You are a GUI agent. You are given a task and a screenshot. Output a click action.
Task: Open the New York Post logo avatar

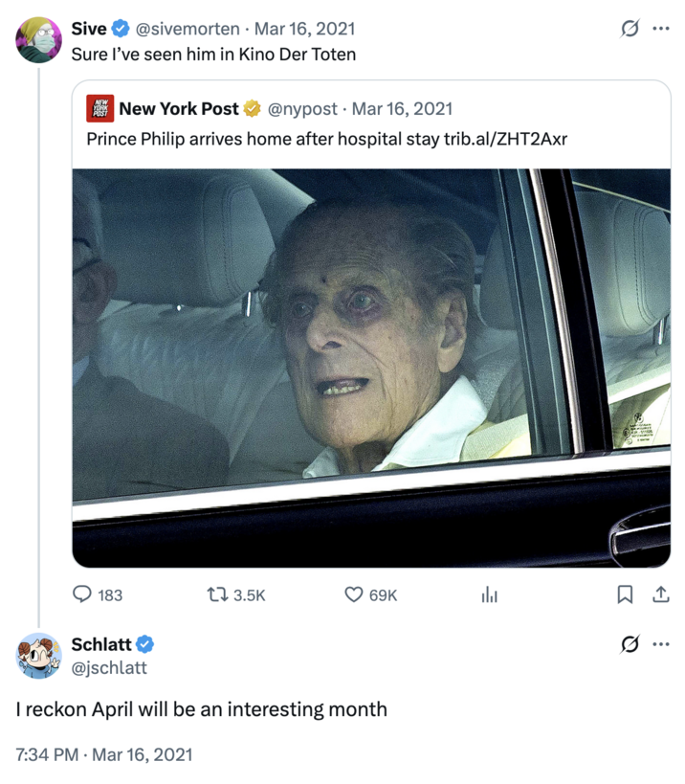point(99,108)
